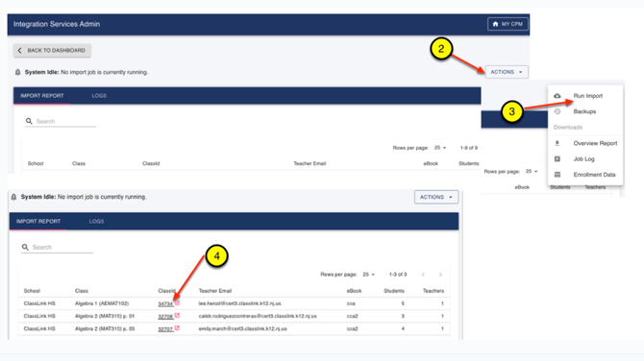
Task: Download the Job Log
Action: click(x=583, y=158)
